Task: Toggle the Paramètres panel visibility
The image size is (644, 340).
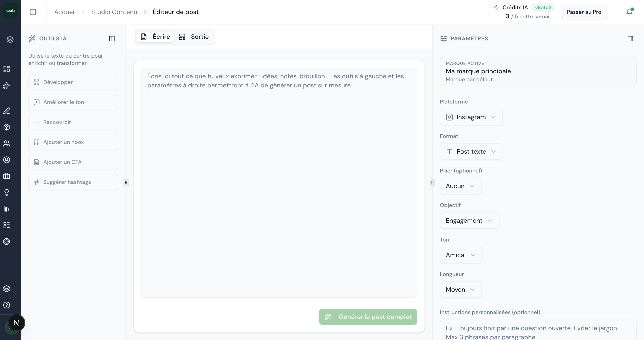Action: [x=631, y=39]
